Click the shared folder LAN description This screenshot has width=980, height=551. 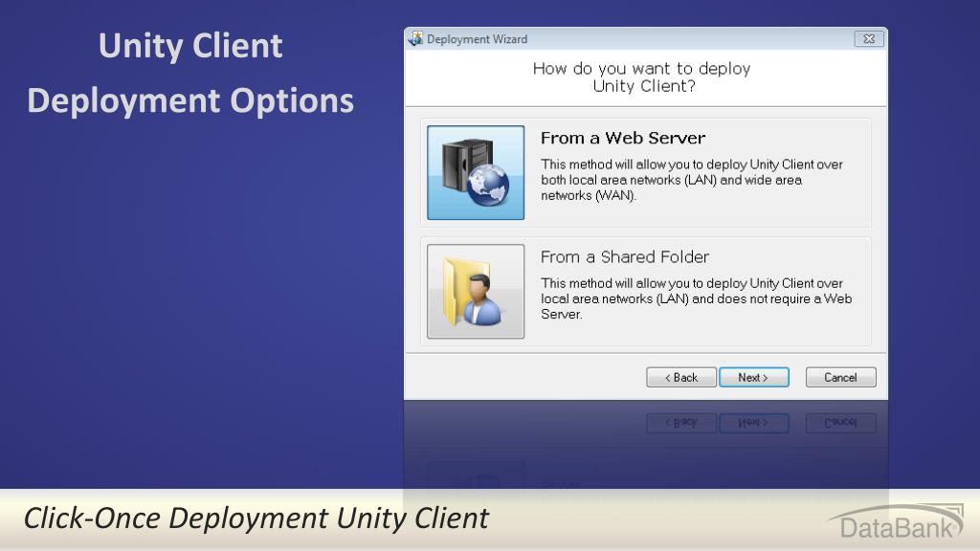pyautogui.click(x=697, y=298)
